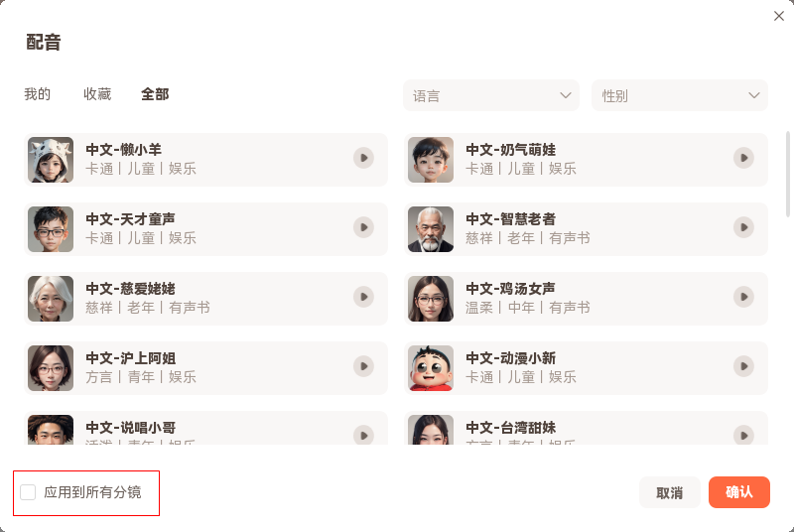Select the 中文-智慧老者 avatar thumbnail
The height and width of the screenshot is (532, 794).
click(431, 228)
